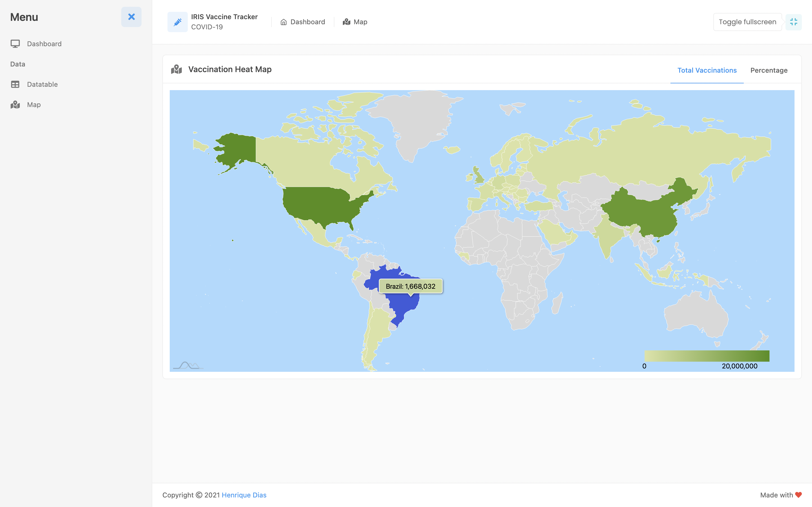Click the chart logo at map corner
The image size is (812, 507).
point(187,365)
